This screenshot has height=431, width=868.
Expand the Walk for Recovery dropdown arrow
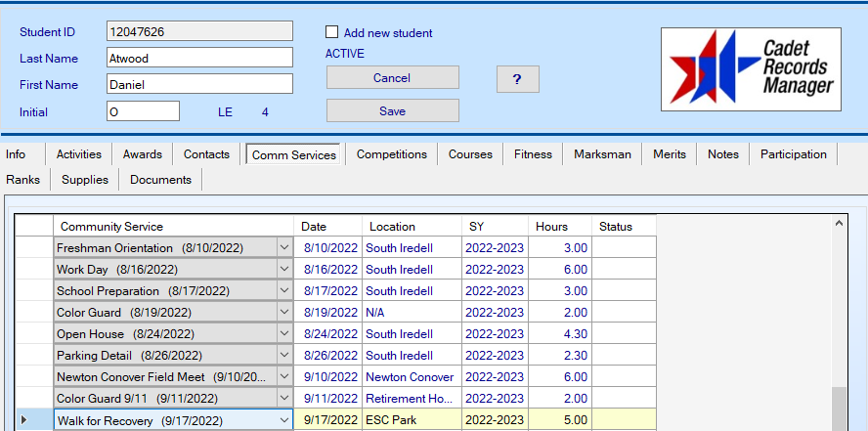coord(284,420)
